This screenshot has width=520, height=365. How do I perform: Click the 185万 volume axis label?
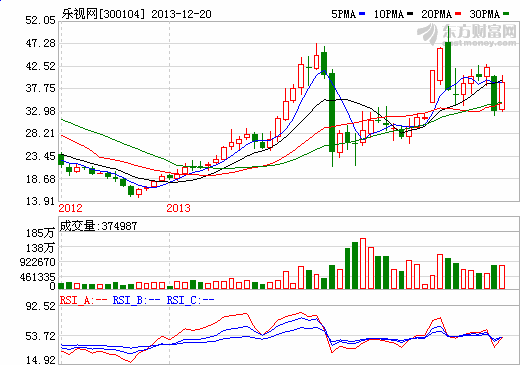tap(40, 233)
